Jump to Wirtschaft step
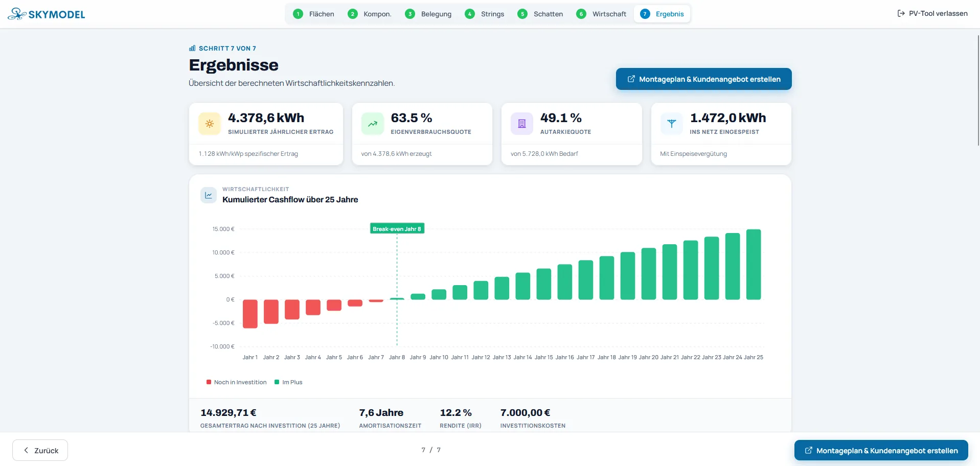 [601, 14]
